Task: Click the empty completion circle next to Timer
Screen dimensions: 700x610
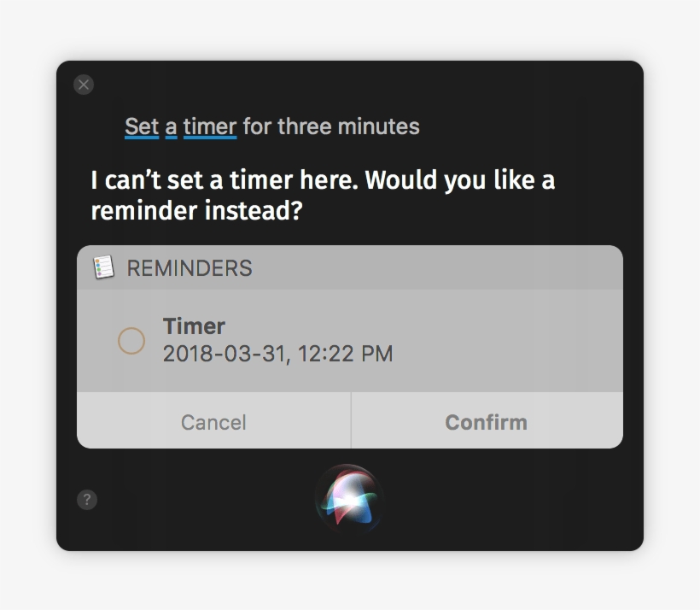Action: [x=132, y=339]
